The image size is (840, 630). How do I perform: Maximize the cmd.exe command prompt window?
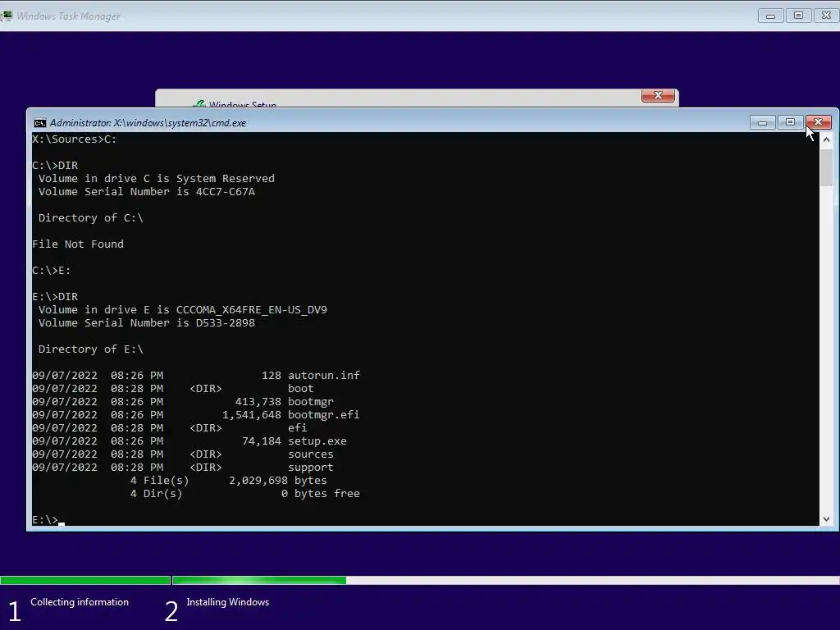point(790,122)
